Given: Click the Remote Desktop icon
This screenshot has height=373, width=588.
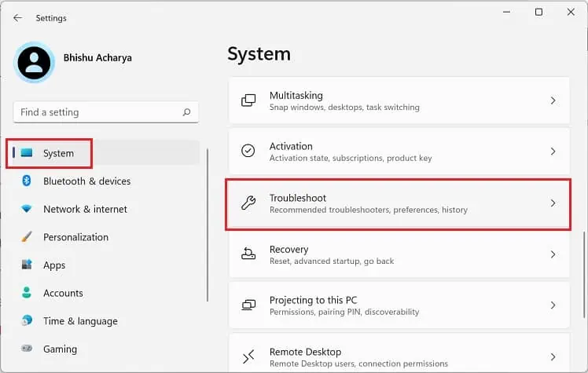Looking at the screenshot, I should point(248,357).
